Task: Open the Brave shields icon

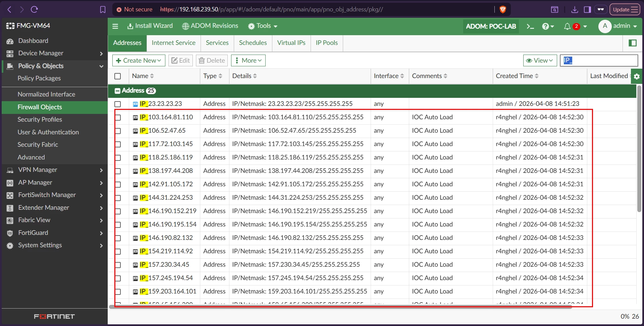Action: (x=502, y=9)
